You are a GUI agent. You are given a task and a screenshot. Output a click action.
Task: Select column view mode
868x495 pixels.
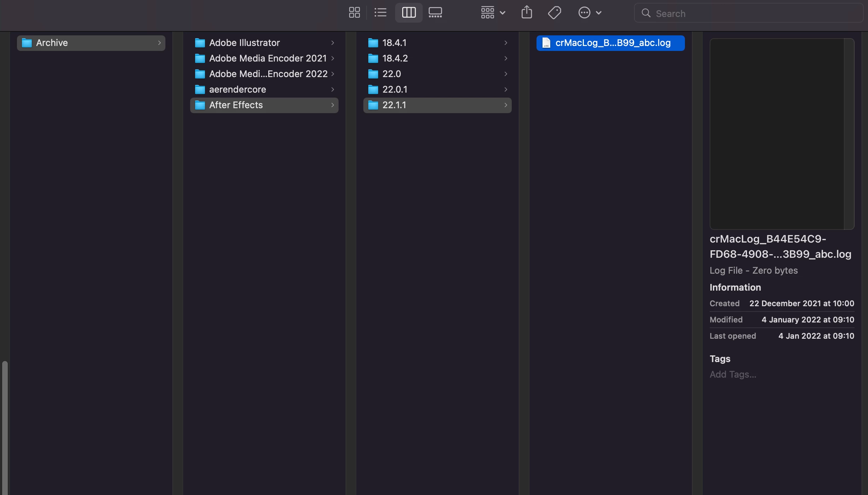(x=409, y=13)
